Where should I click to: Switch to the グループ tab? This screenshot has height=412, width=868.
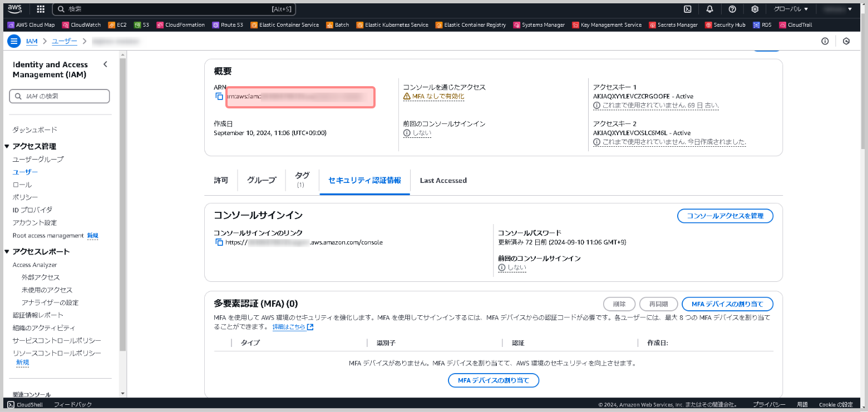262,180
